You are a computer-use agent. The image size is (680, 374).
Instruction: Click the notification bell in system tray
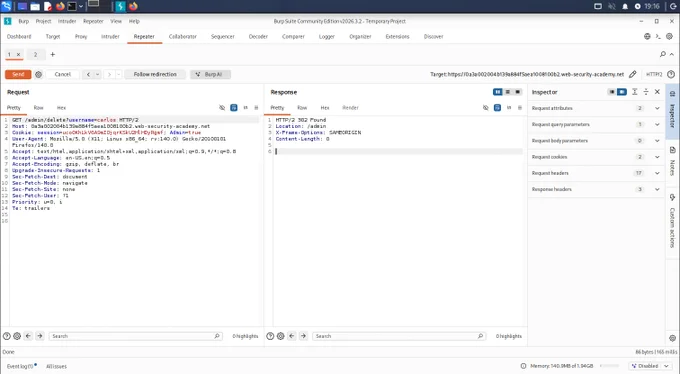[625, 6]
